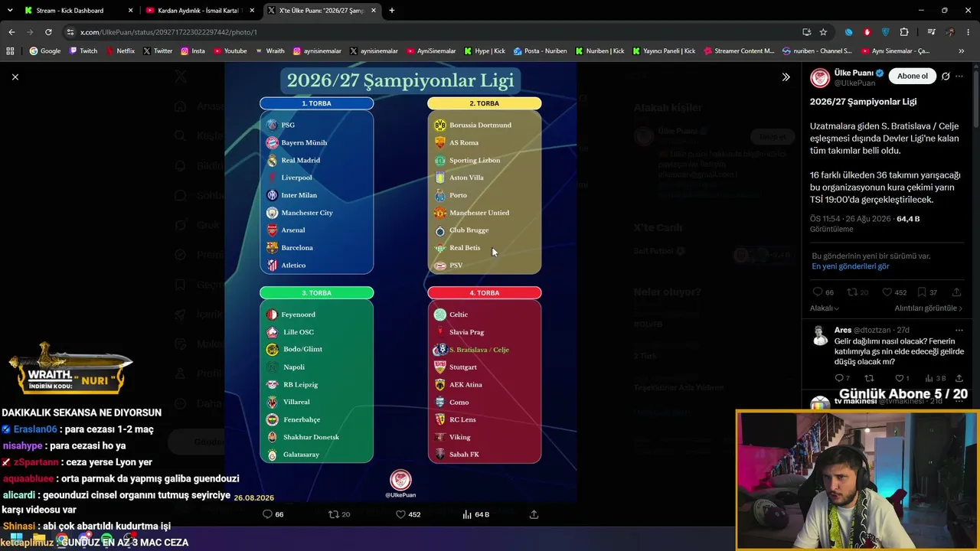Click the Abone ol button
This screenshot has width=980, height=551.
[x=913, y=77]
